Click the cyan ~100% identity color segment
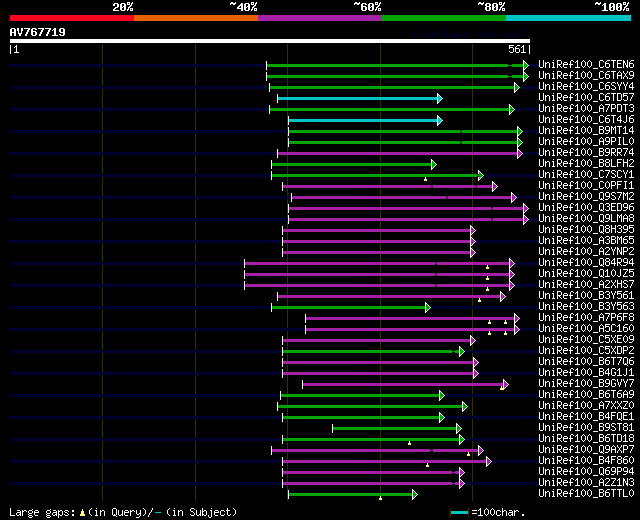 pos(569,18)
